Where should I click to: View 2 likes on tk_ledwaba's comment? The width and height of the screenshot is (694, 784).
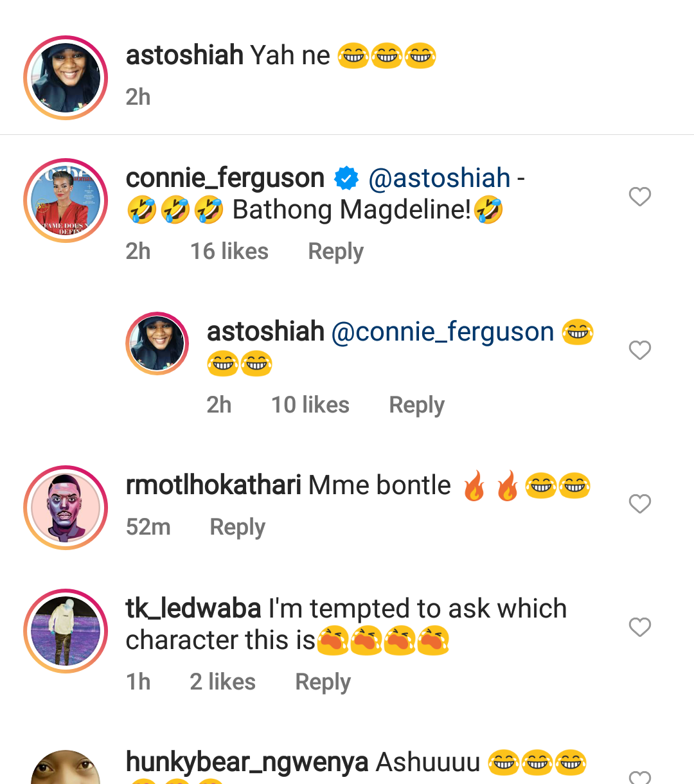[223, 682]
